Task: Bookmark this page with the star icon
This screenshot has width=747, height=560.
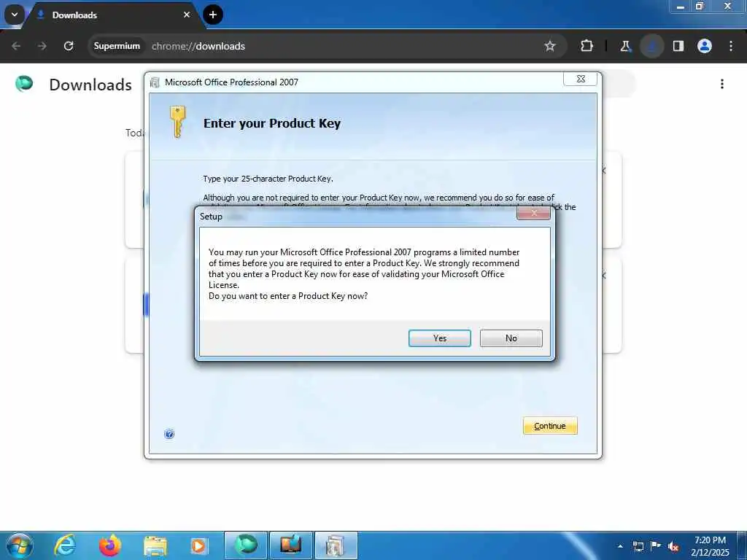Action: pyautogui.click(x=550, y=46)
